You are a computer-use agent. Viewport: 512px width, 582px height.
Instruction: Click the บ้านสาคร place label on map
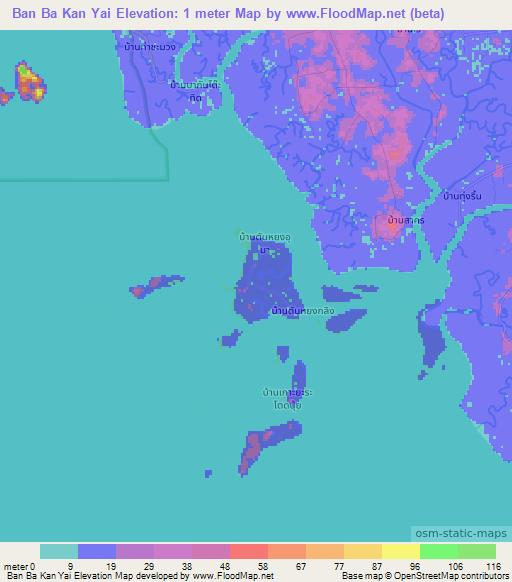(x=406, y=220)
